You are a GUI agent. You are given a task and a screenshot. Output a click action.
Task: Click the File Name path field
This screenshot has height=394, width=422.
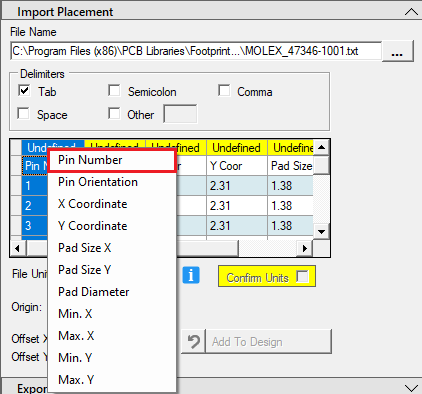196,51
